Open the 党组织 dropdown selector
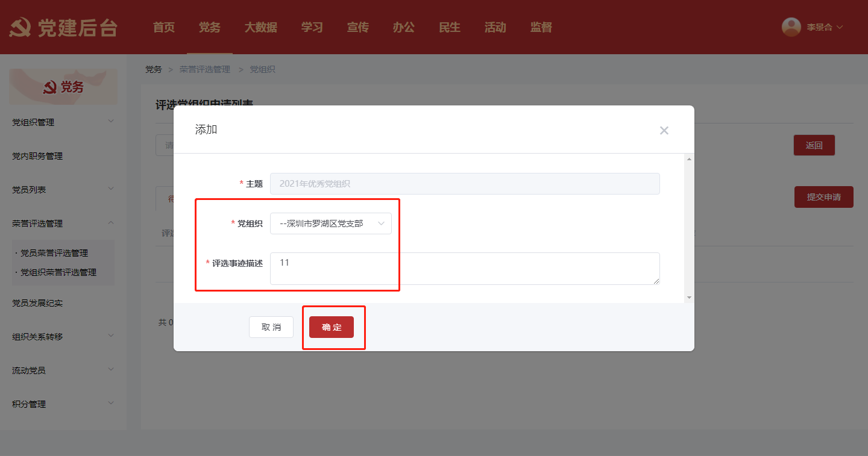Viewport: 868px width, 456px height. (330, 223)
